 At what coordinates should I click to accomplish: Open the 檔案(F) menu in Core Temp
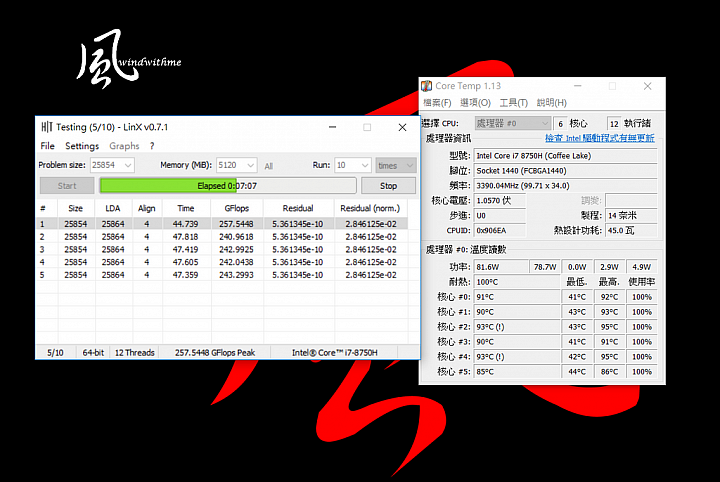tap(437, 103)
